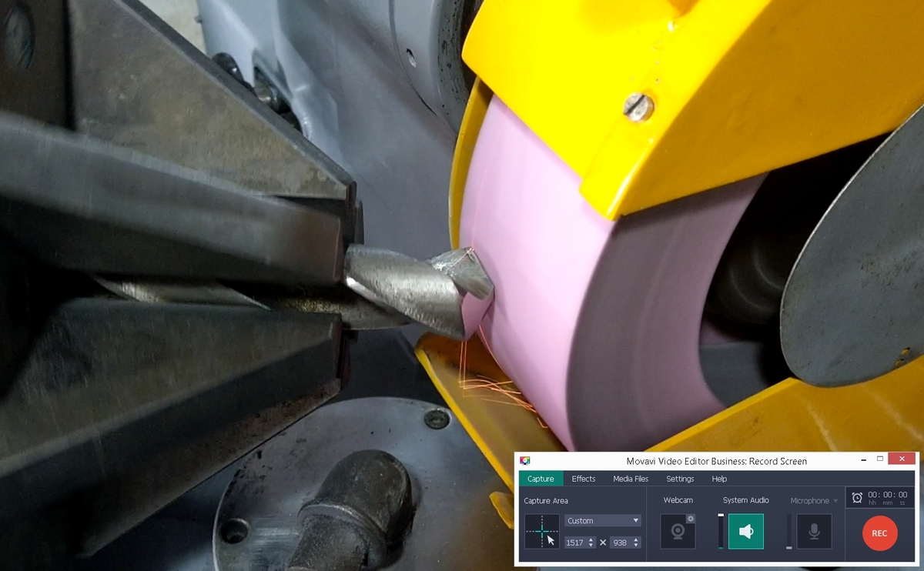Mute System Audio with the speaker button
Image resolution: width=924 pixels, height=571 pixels.
(x=745, y=532)
